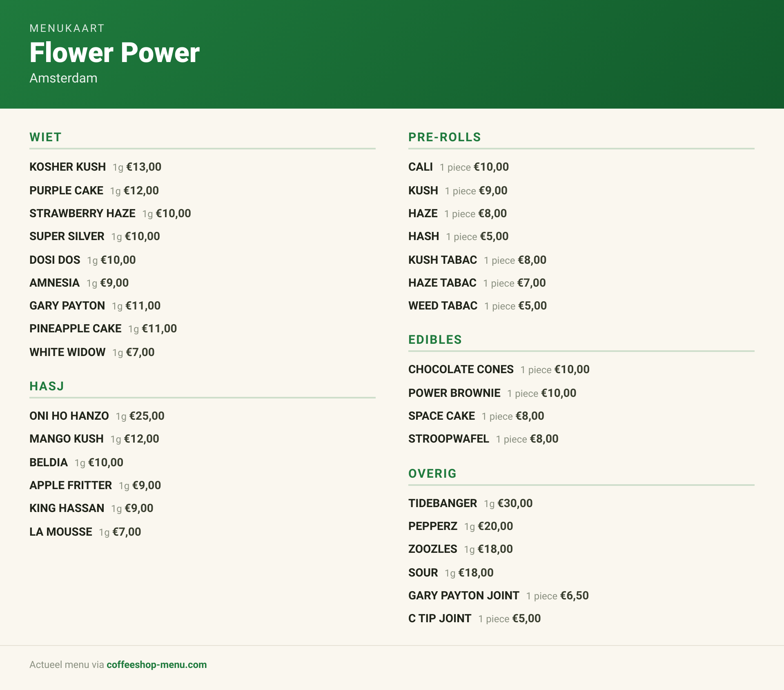Click the Amsterdam subtitle in header

tap(63, 78)
